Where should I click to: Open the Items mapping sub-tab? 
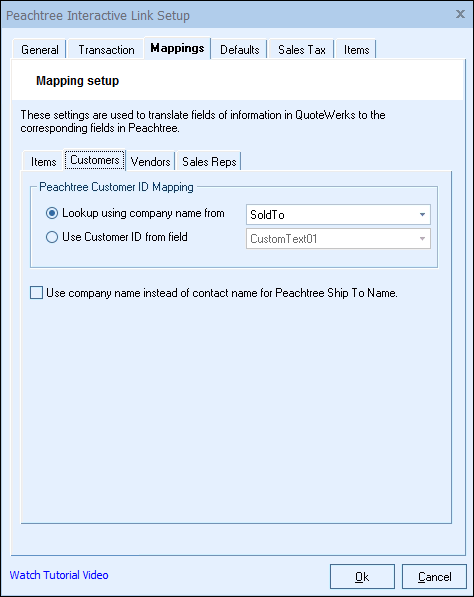[43, 161]
